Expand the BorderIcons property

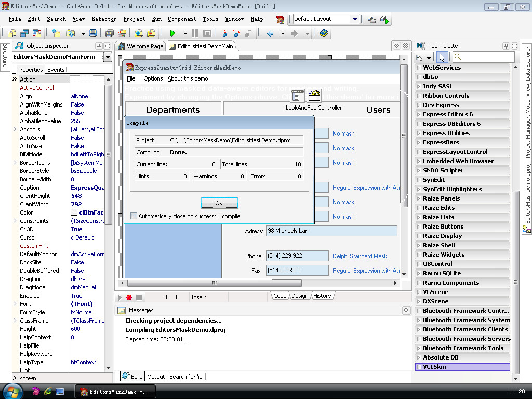15,163
